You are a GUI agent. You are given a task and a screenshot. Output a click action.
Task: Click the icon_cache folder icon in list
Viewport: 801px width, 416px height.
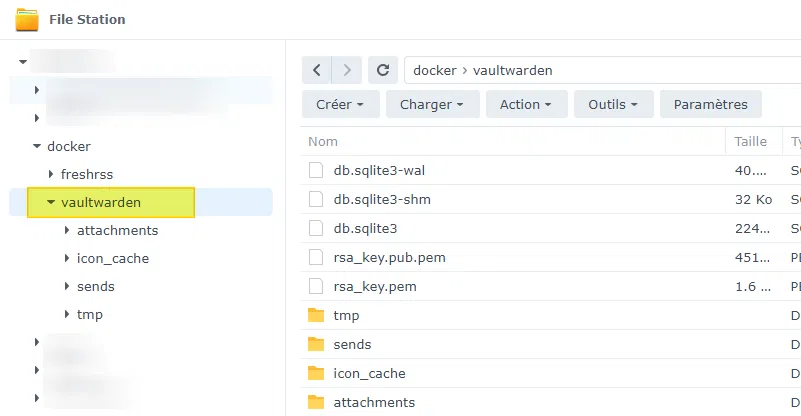coord(316,374)
